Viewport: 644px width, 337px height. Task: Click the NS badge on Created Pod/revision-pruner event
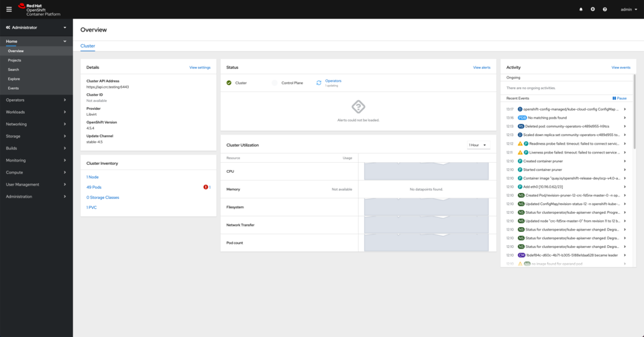pos(521,195)
